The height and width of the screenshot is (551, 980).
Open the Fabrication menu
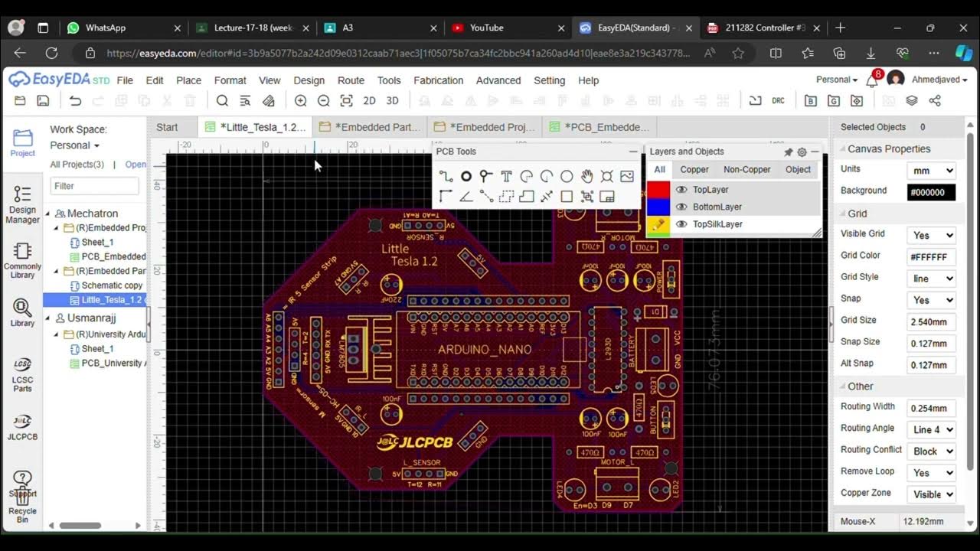click(x=438, y=80)
